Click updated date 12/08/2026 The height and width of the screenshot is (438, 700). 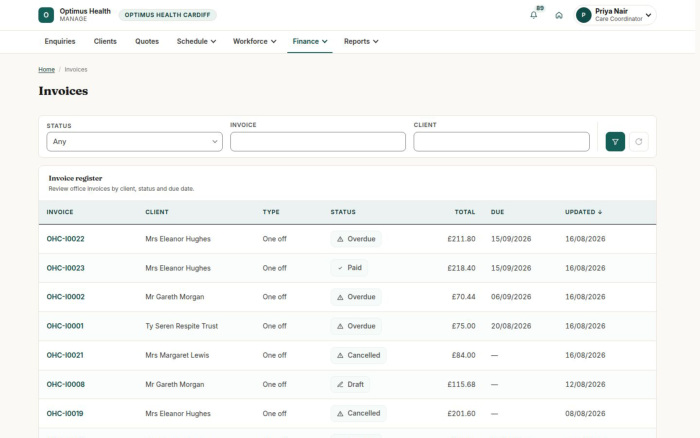click(x=585, y=384)
